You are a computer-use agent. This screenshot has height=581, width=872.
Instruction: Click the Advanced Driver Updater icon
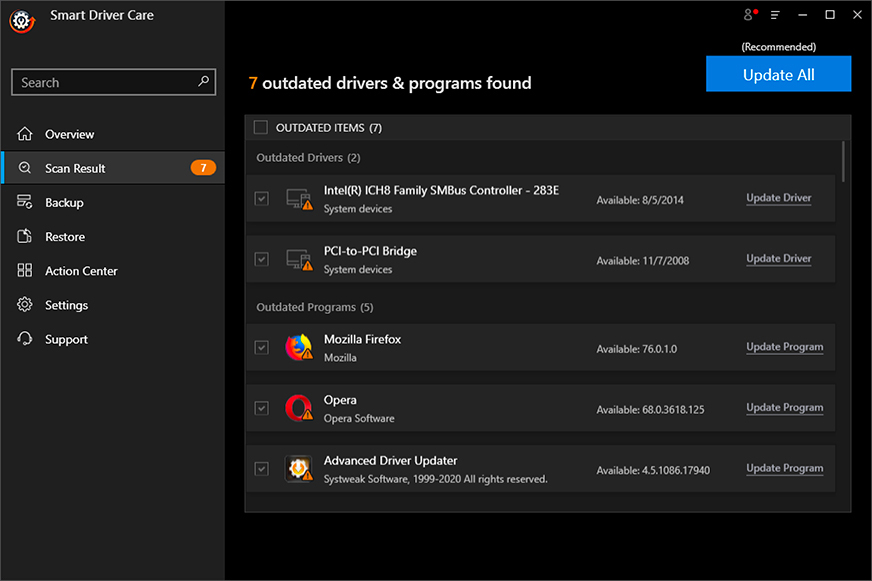[298, 468]
